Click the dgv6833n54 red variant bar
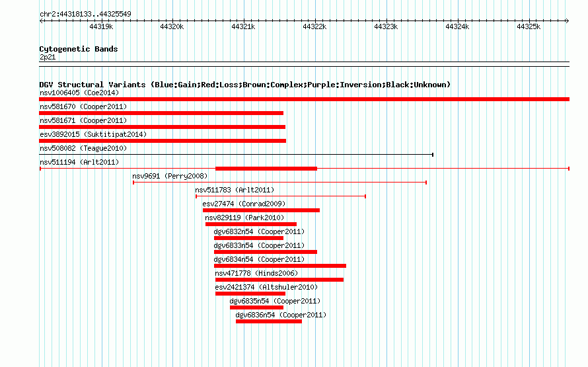This screenshot has height=367, width=588. [x=266, y=252]
